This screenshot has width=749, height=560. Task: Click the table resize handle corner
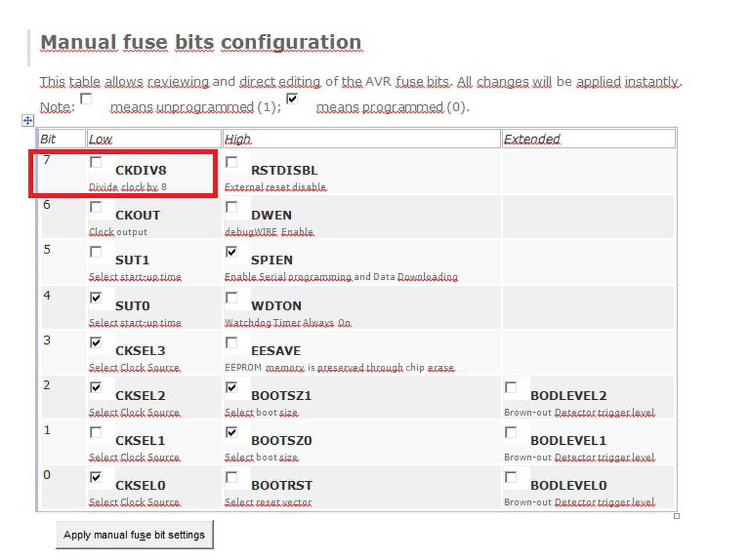pos(676,516)
